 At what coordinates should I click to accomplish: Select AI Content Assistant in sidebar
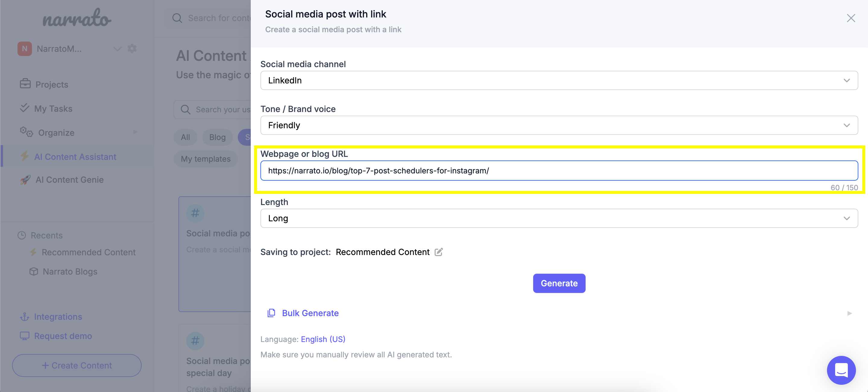[x=75, y=157]
